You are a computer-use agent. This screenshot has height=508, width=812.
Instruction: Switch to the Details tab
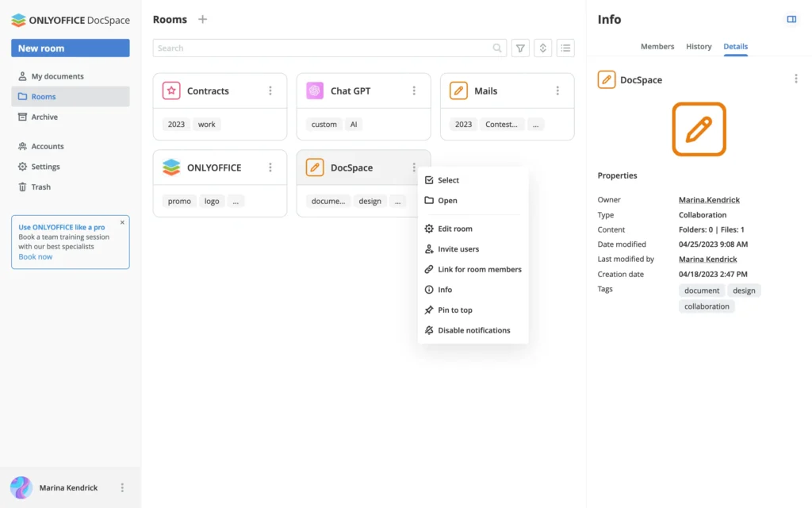click(x=735, y=46)
